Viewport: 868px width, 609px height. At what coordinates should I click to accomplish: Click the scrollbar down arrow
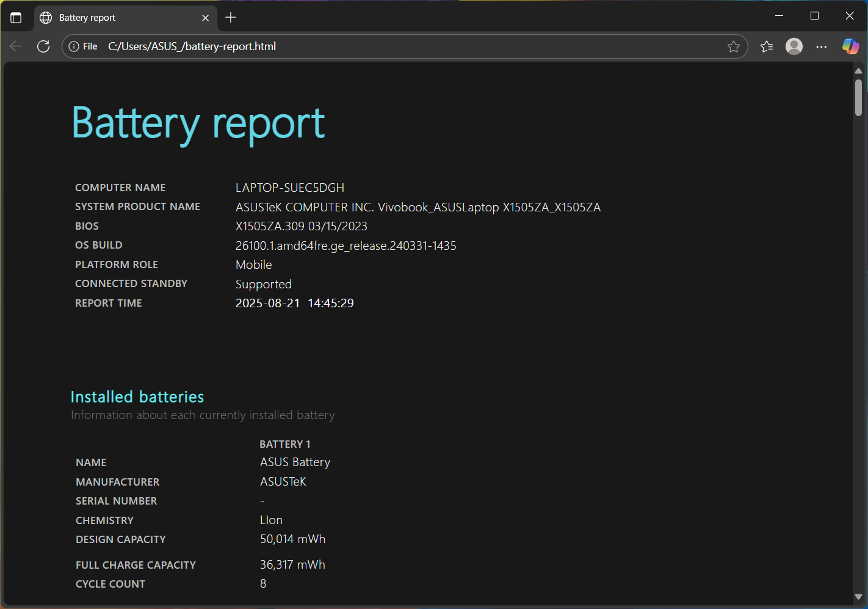(x=858, y=597)
